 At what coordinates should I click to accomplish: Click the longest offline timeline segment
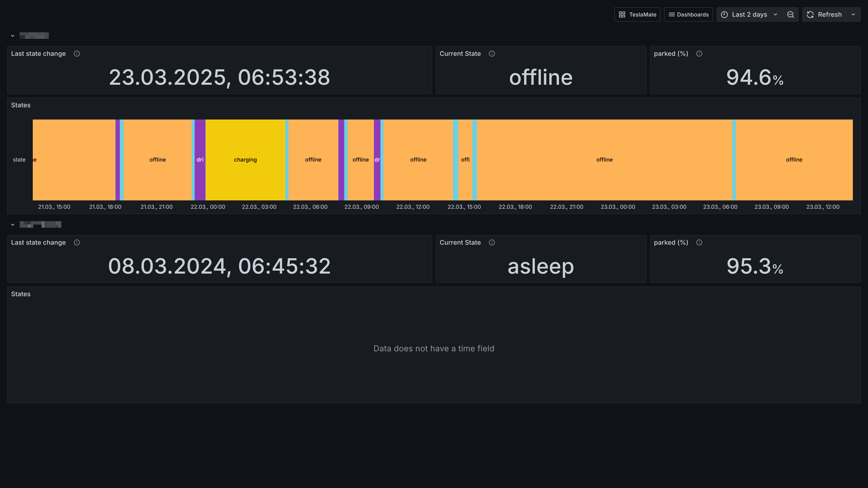pos(604,160)
